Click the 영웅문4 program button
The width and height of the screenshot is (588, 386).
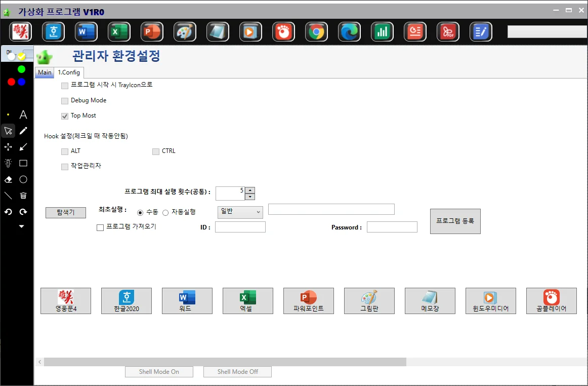[66, 301]
